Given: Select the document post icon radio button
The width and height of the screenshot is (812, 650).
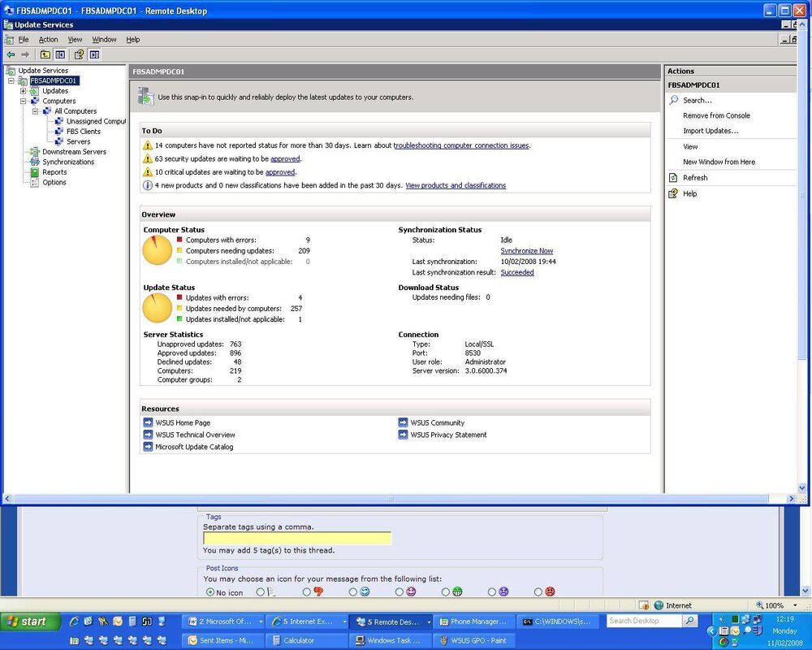Looking at the screenshot, I should (260, 592).
